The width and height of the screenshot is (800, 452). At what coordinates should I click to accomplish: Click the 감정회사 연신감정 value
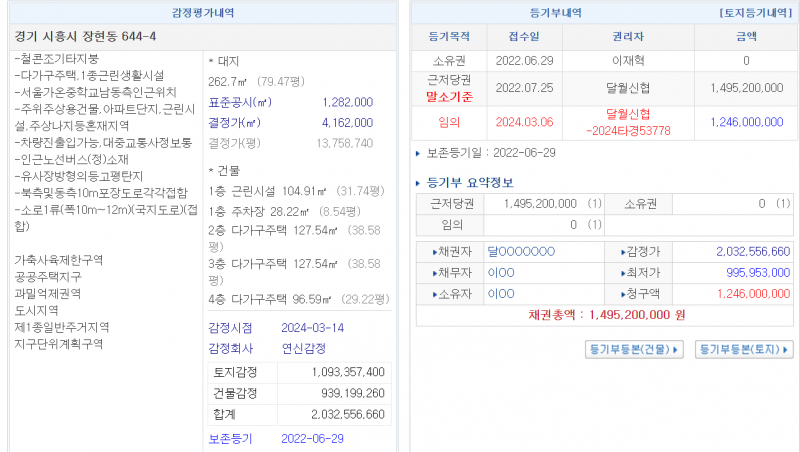302,349
